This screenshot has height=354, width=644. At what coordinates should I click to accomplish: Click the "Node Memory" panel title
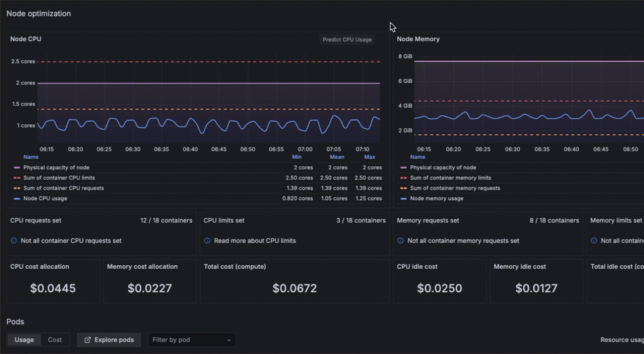click(x=418, y=39)
